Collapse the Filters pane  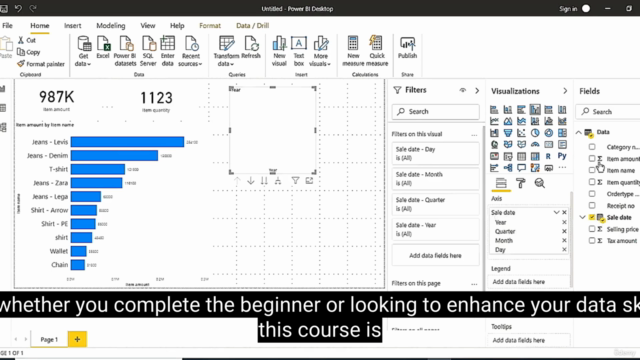pos(477,90)
